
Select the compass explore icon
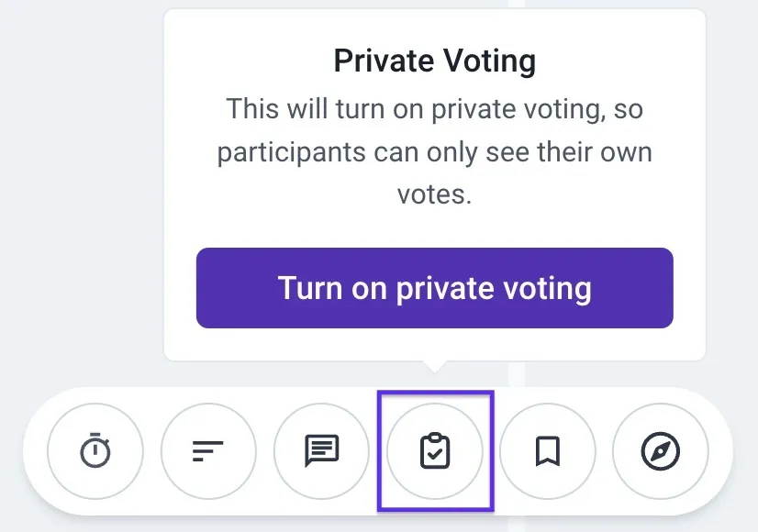[661, 451]
